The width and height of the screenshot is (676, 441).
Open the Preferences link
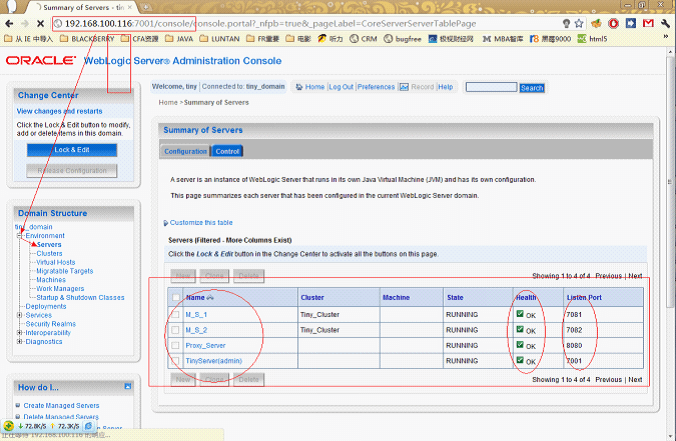(376, 87)
